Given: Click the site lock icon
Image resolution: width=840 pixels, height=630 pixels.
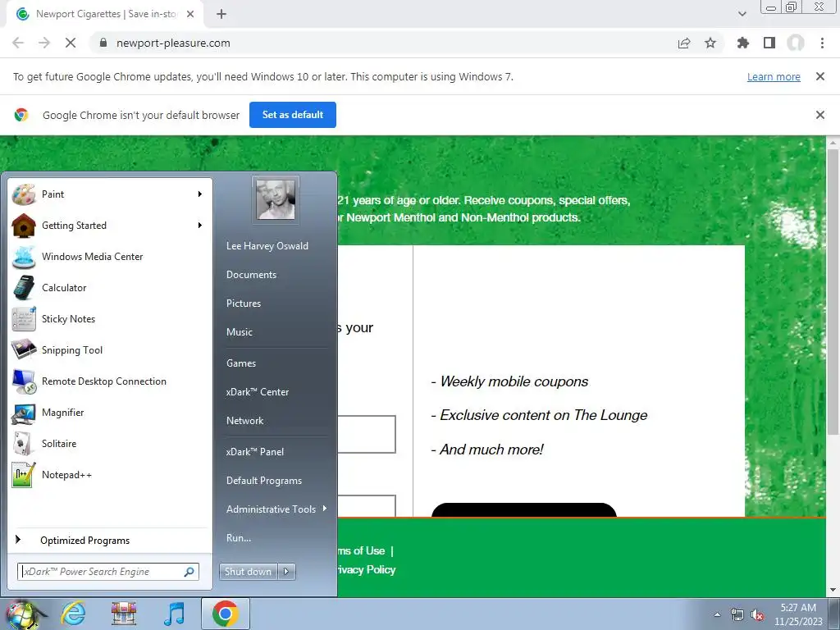Looking at the screenshot, I should pos(103,43).
